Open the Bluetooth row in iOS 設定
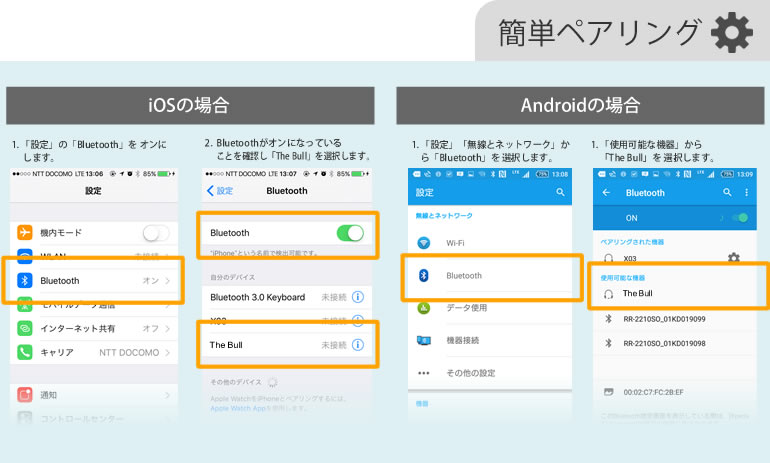Image resolution: width=770 pixels, height=463 pixels. coord(94,280)
